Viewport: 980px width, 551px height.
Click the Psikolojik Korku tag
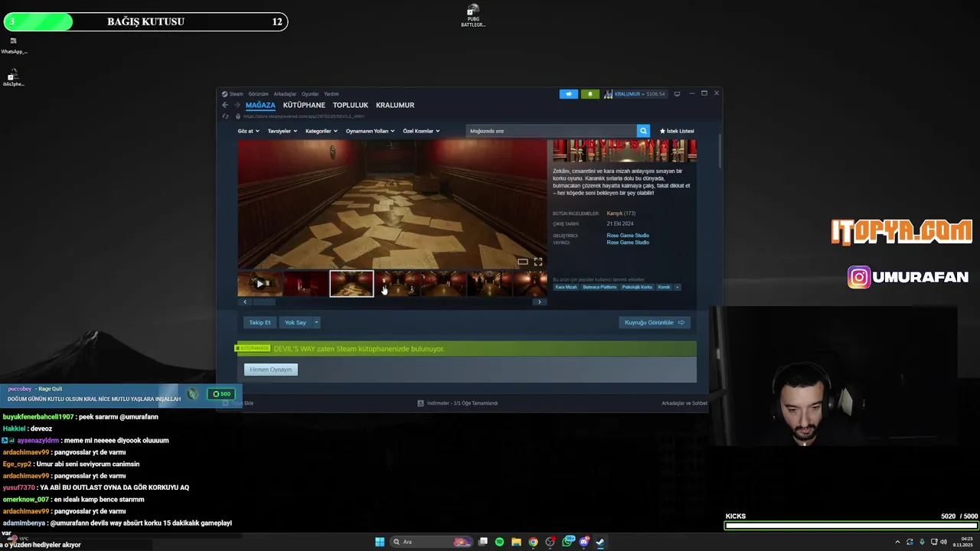coord(637,287)
